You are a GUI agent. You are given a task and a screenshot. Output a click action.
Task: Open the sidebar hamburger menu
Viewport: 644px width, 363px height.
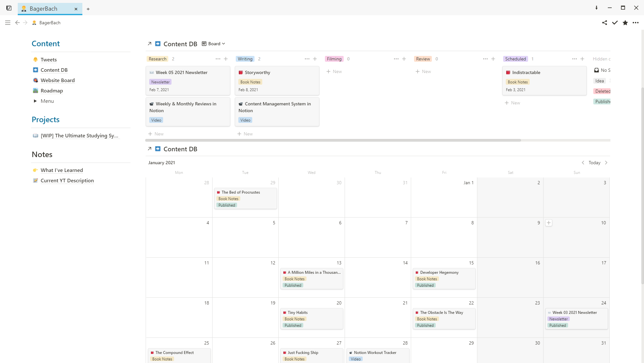pyautogui.click(x=8, y=23)
